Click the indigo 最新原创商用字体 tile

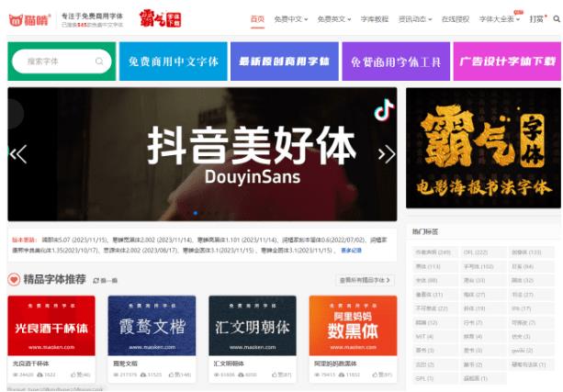pos(285,62)
